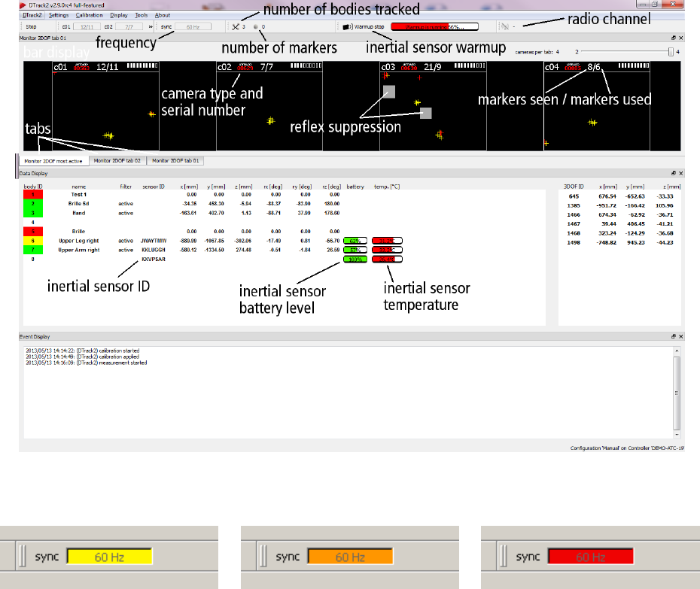The width and height of the screenshot is (700, 589).
Task: Close the Monitor 2DOF panel
Action: (680, 38)
